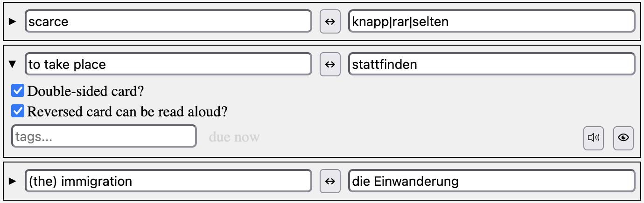This screenshot has width=644, height=203.
Task: Swap sides of the immigration card
Action: coord(330,181)
